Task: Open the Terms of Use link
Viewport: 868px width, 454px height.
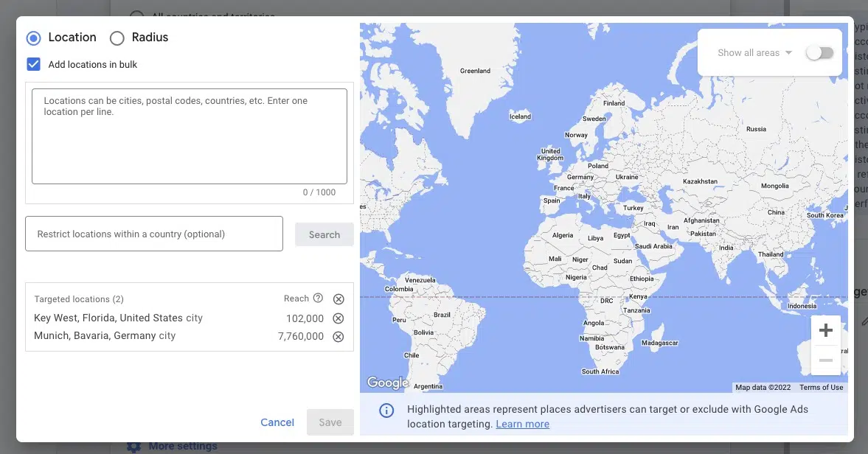Action: click(821, 387)
